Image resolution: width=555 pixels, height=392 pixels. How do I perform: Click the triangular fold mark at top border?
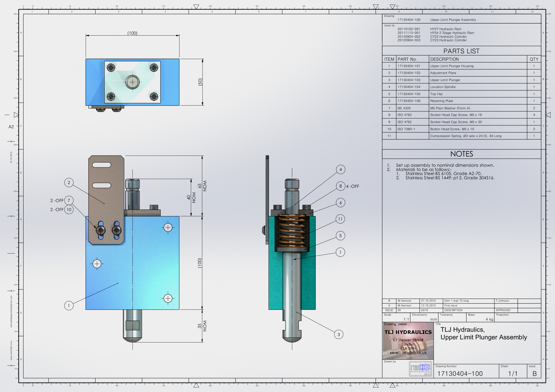point(196,6)
